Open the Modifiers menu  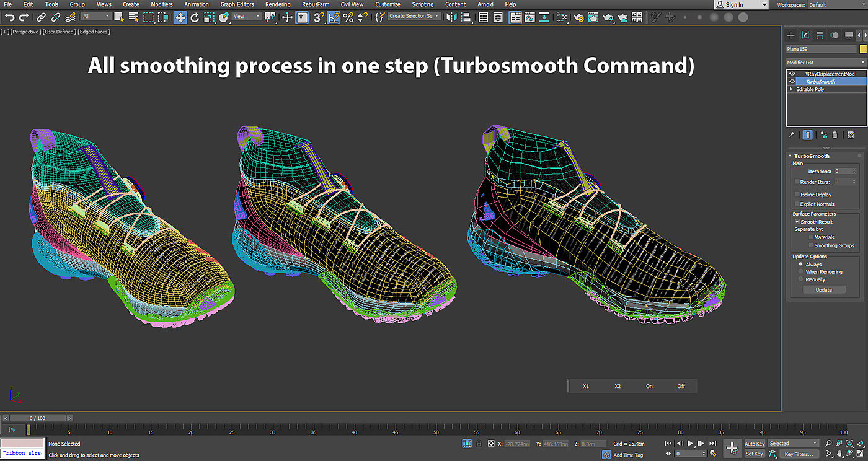click(162, 4)
